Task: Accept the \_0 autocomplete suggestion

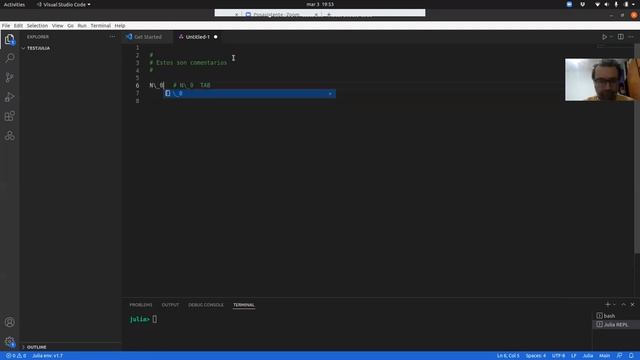Action: [x=249, y=93]
